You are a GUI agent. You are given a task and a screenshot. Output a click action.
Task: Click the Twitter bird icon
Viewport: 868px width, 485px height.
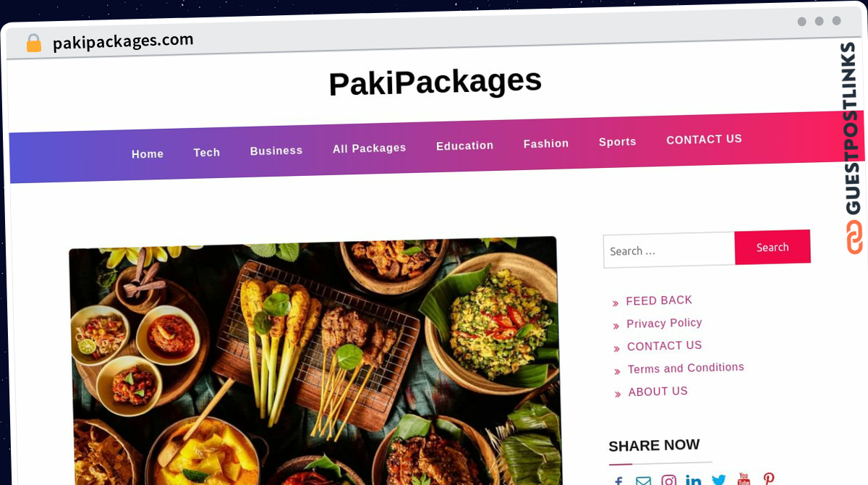[x=718, y=479]
